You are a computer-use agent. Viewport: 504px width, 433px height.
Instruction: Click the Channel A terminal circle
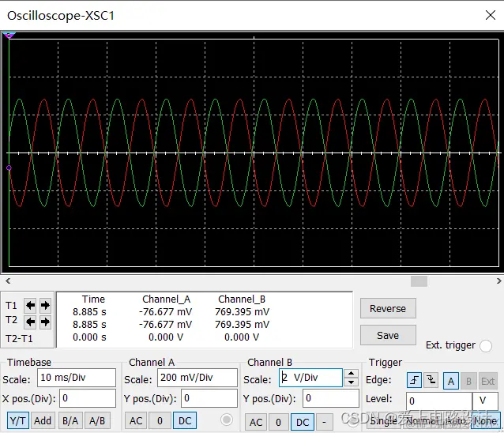[227, 420]
